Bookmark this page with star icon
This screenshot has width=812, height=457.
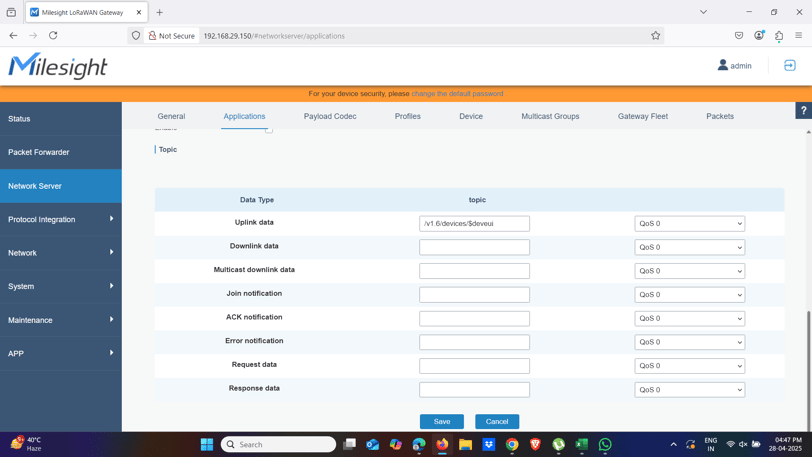656,36
